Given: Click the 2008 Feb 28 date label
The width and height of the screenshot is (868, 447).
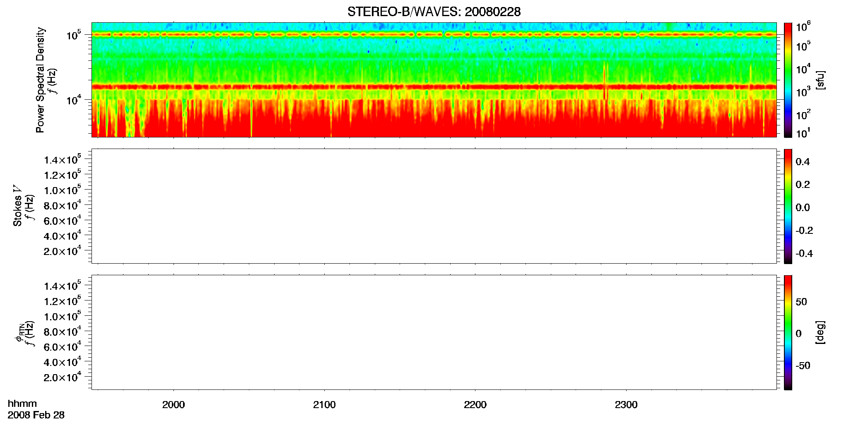Looking at the screenshot, I should [x=36, y=415].
